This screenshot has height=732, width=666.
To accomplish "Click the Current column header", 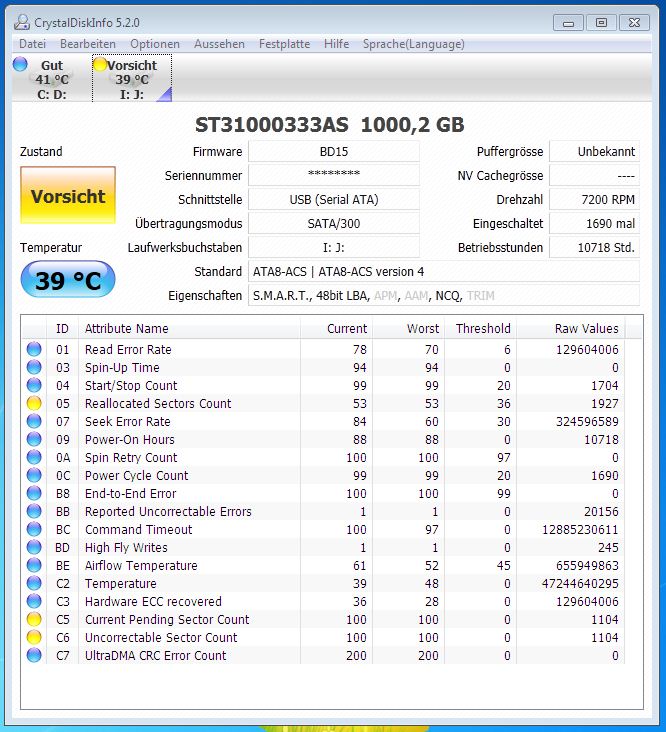I will [336, 328].
